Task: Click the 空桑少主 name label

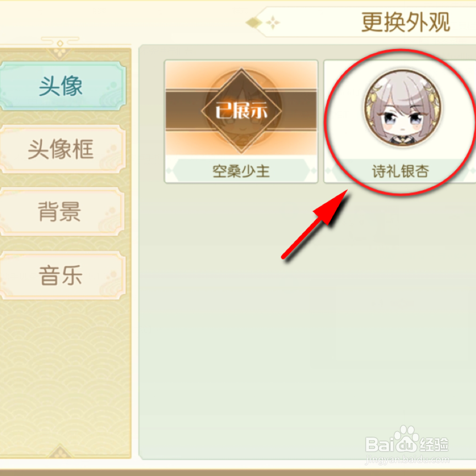Action: click(241, 171)
